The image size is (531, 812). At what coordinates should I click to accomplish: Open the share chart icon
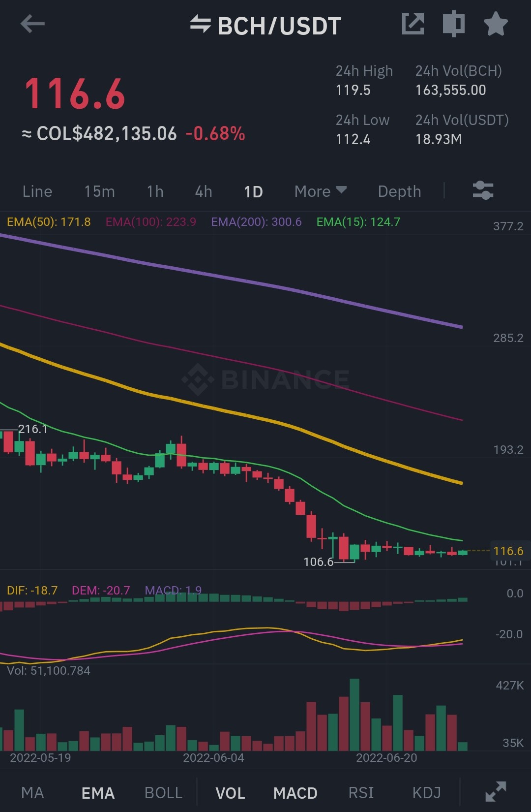(413, 24)
